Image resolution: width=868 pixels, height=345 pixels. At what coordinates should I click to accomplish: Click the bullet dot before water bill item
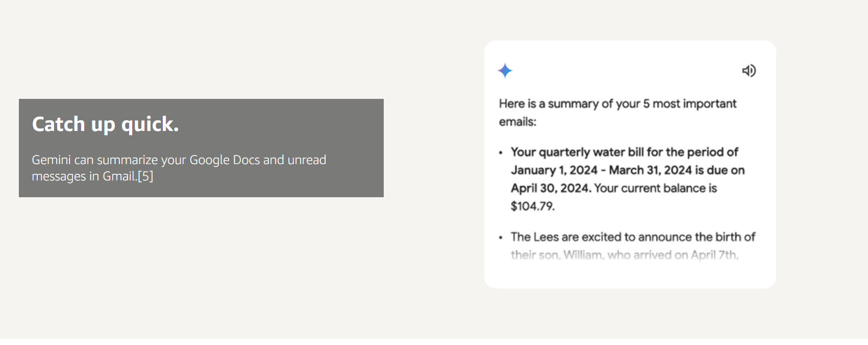pyautogui.click(x=501, y=152)
